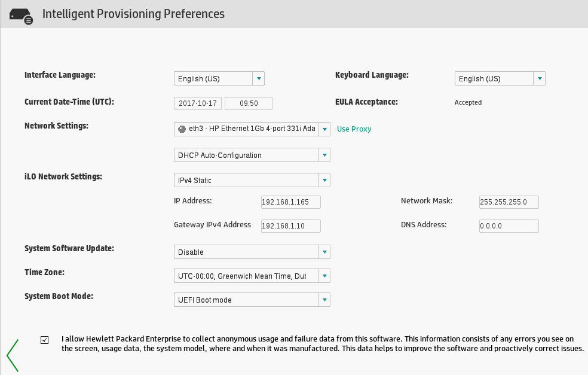Click the Use Proxy link
The height and width of the screenshot is (375, 588).
pos(354,129)
